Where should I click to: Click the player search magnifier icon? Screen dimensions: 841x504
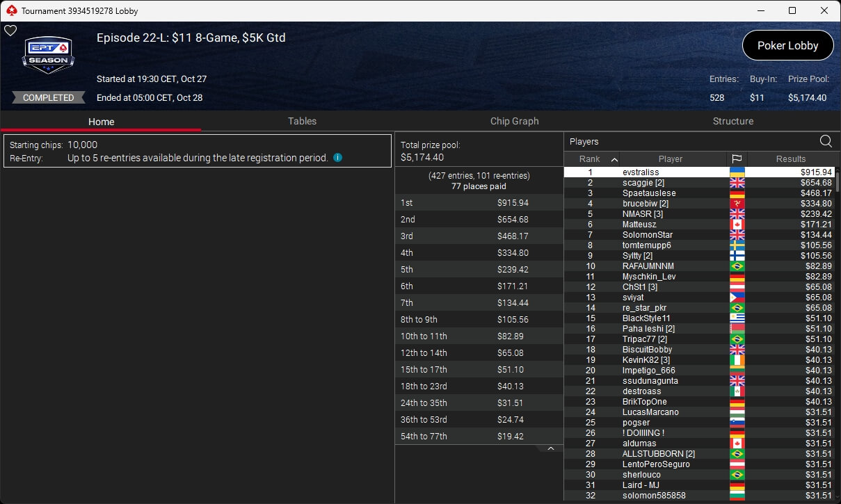point(826,142)
